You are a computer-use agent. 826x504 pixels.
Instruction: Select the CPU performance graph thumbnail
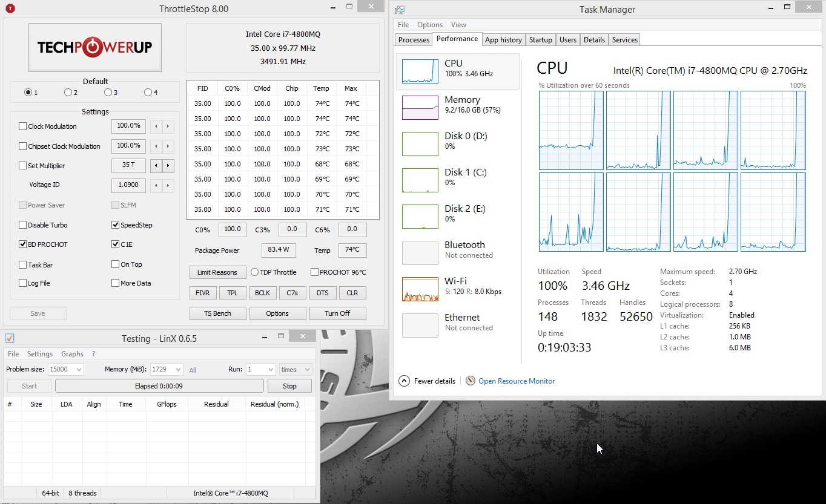[x=420, y=71]
